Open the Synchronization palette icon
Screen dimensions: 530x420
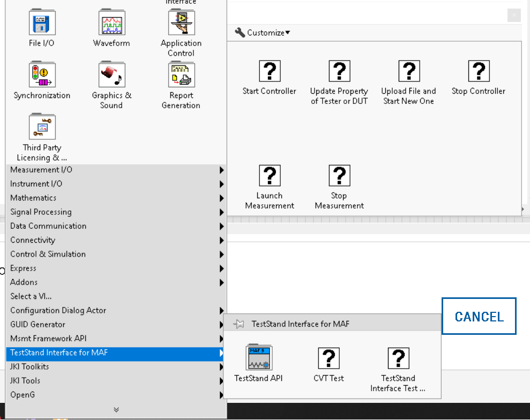(x=42, y=75)
